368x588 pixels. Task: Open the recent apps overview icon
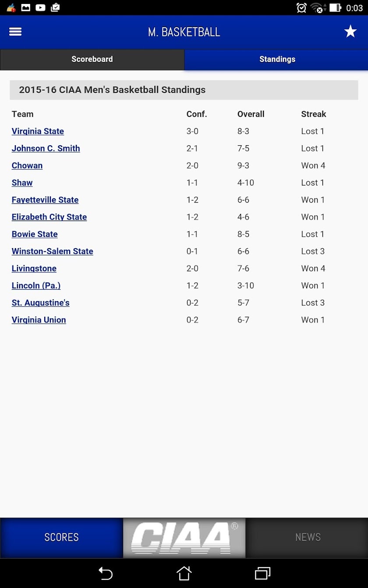(x=262, y=573)
